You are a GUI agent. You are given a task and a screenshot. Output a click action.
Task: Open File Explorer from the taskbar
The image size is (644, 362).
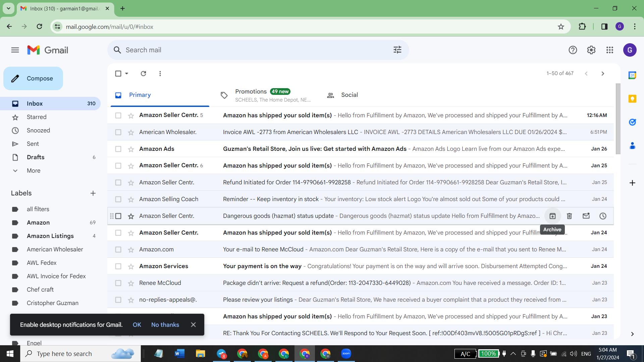tap(200, 354)
